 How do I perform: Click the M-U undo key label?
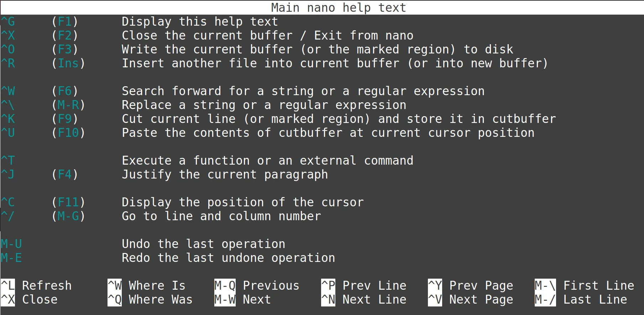point(11,244)
